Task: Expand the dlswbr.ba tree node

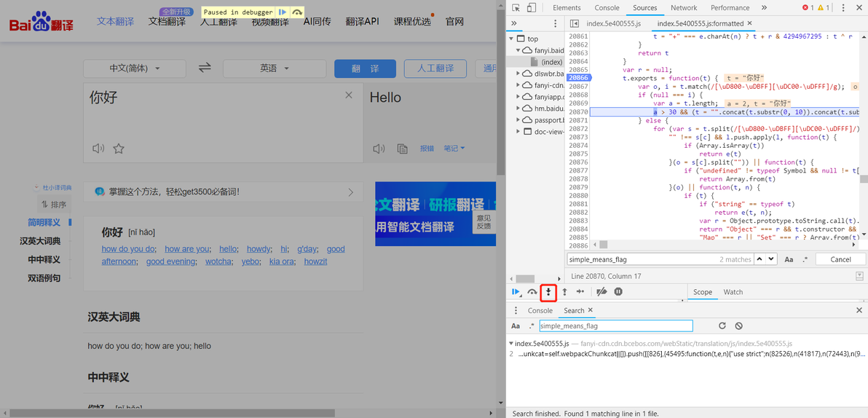Action: coord(518,73)
